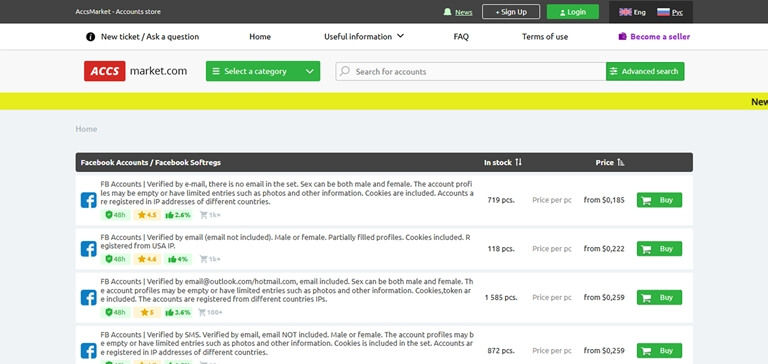
Task: Buy the 872 pcs. SMS verified listing
Action: (659, 351)
